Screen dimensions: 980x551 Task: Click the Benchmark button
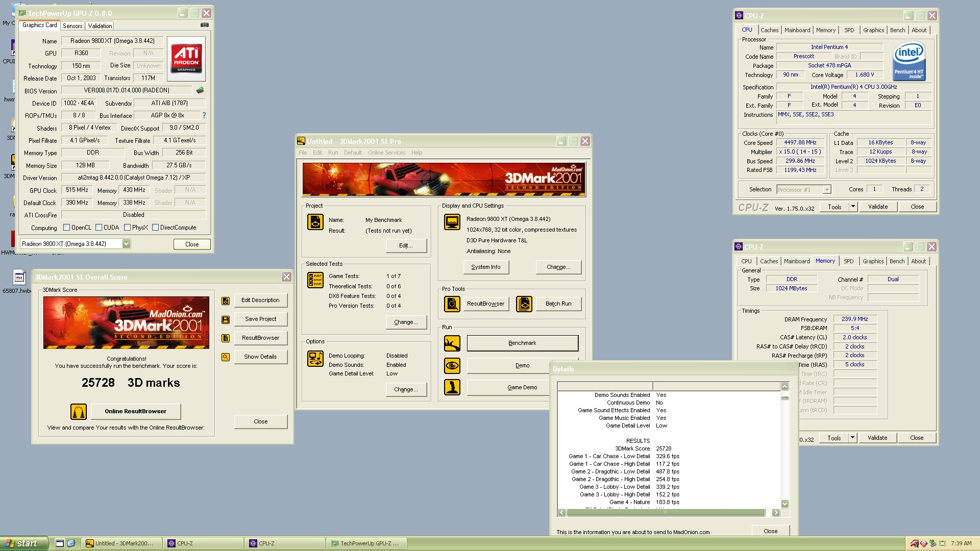[522, 343]
